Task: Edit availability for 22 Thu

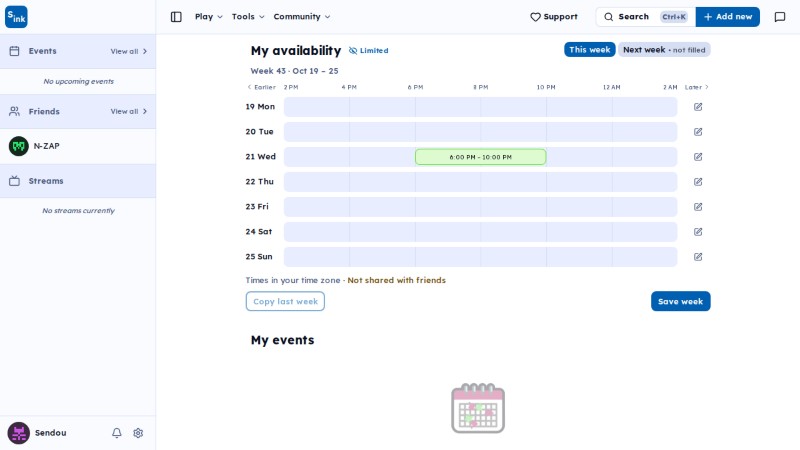Action: coord(698,182)
